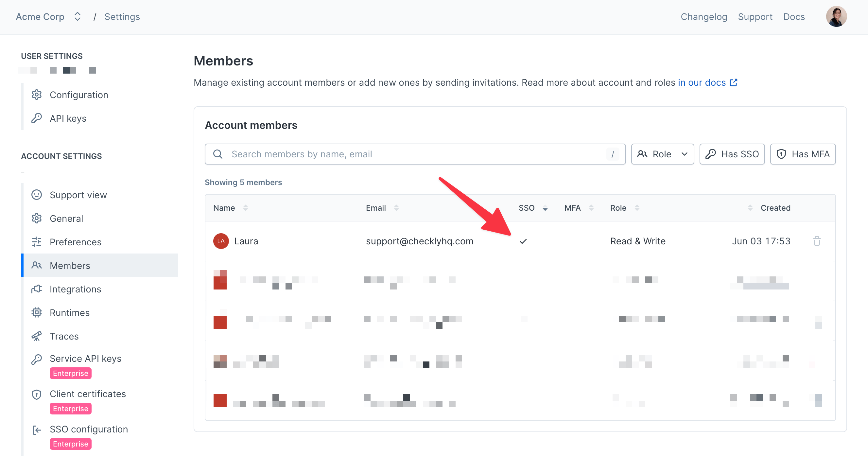Open the Role filter dropdown
The image size is (868, 456).
[663, 154]
